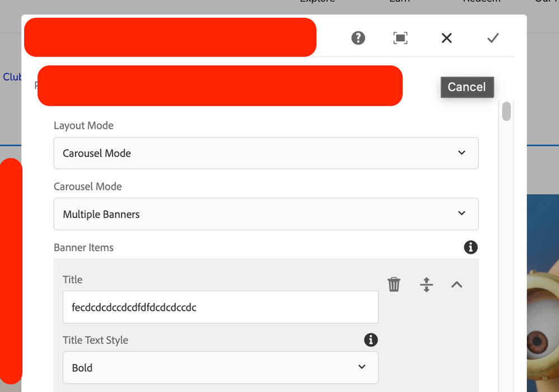Show info for Title Text Style
Screen dimensions: 559x392
pyautogui.click(x=371, y=339)
